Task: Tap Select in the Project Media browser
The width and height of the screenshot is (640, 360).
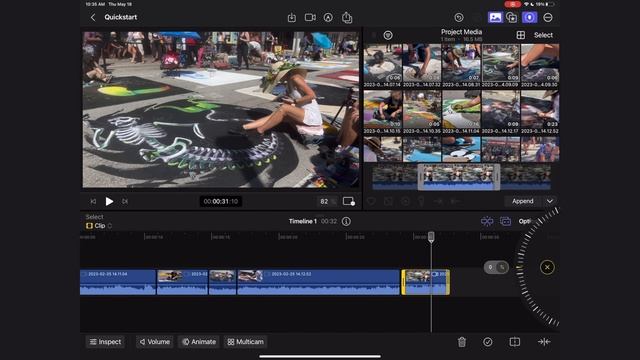Action: 543,35
